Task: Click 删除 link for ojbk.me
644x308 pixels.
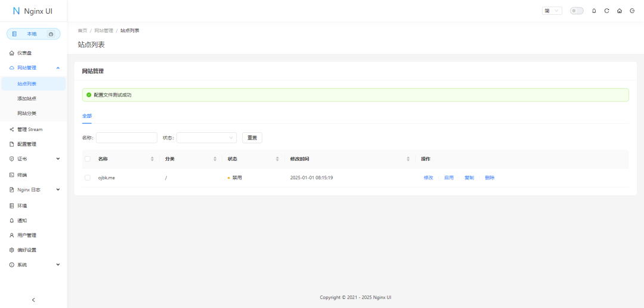Action: click(x=490, y=178)
